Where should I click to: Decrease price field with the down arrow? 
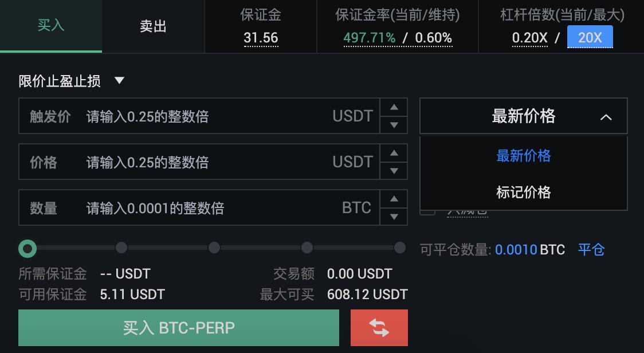(x=394, y=170)
